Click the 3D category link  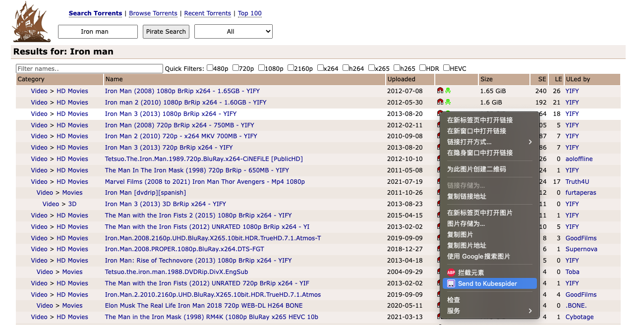(72, 204)
